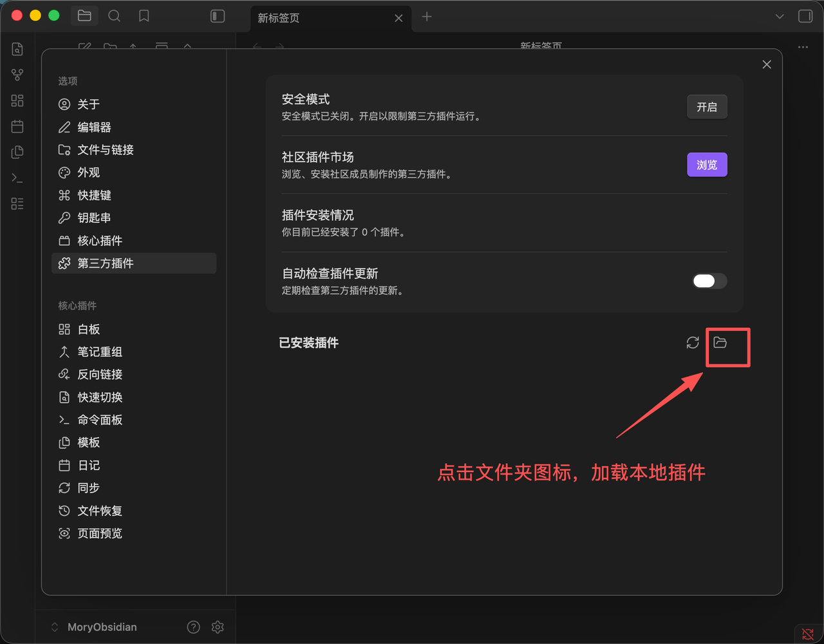Open the tab list dropdown chevron

click(780, 16)
